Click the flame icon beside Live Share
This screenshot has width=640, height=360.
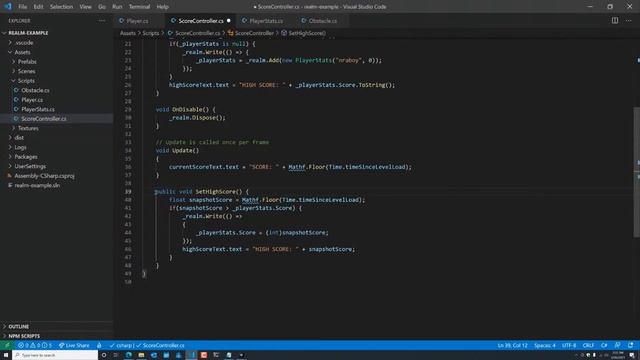pyautogui.click(x=99, y=345)
